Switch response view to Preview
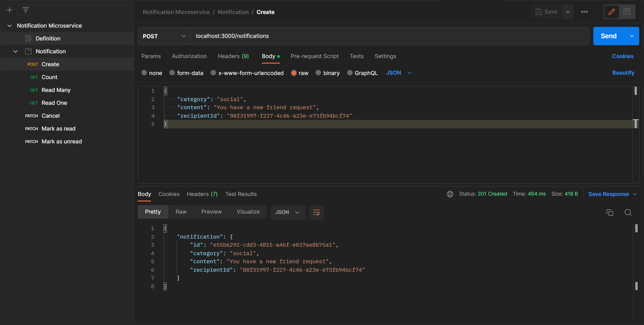 coord(212,212)
